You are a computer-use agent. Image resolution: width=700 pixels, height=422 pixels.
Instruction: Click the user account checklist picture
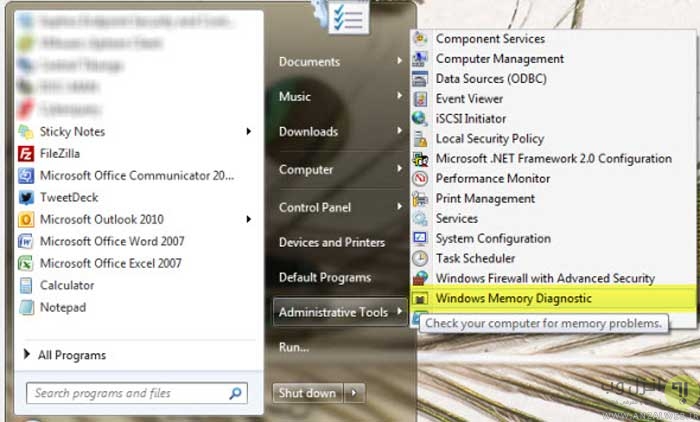click(x=348, y=17)
